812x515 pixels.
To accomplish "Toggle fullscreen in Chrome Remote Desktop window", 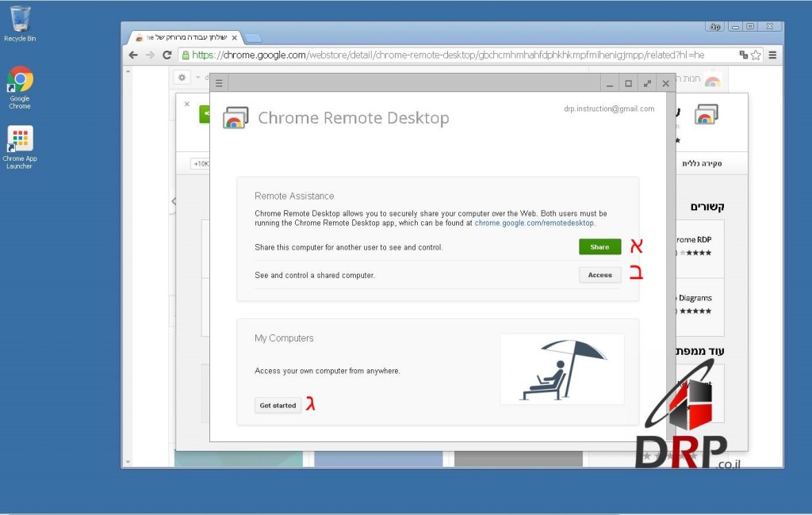I will tap(647, 83).
